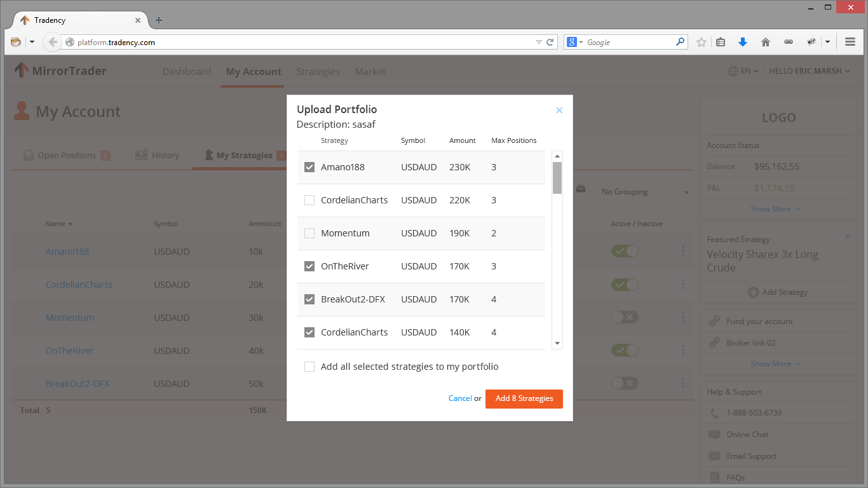Screen dimensions: 868x488
Task: Open the browser hamburger menu
Action: click(x=850, y=42)
